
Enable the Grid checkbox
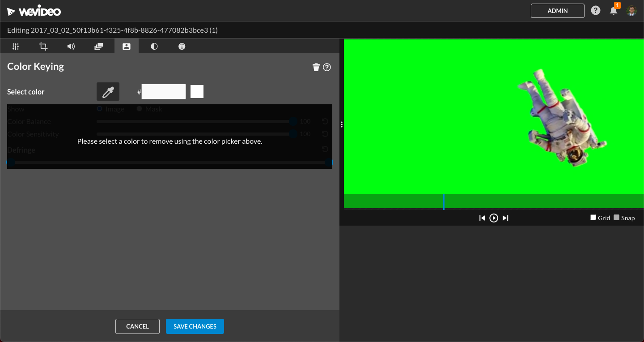pyautogui.click(x=593, y=218)
